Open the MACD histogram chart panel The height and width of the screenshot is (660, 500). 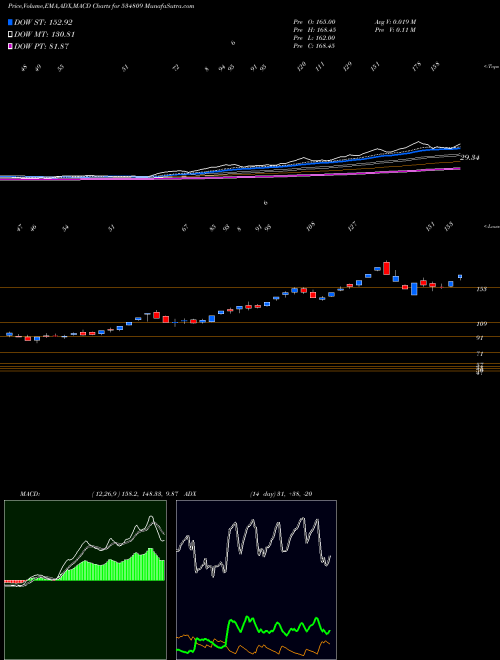pos(85,580)
